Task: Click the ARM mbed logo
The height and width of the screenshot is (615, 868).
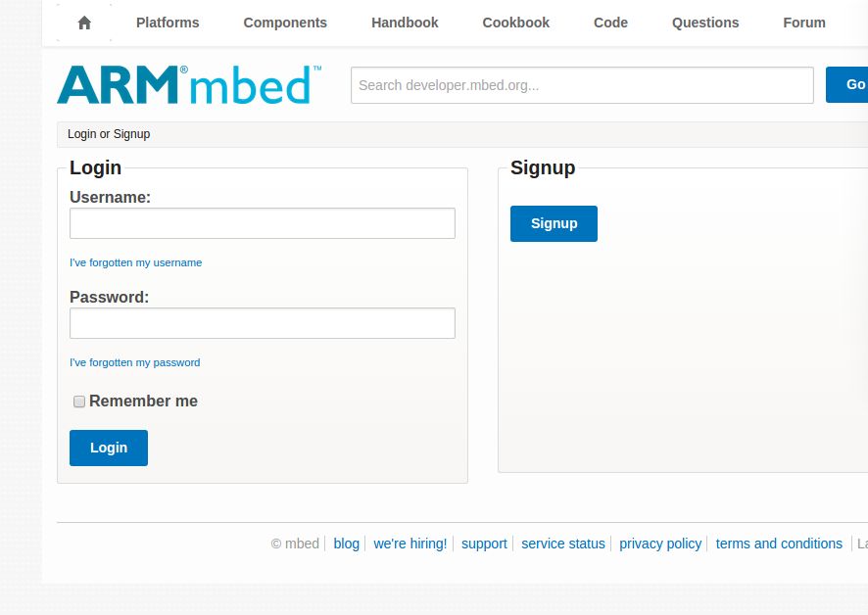Action: click(x=189, y=84)
